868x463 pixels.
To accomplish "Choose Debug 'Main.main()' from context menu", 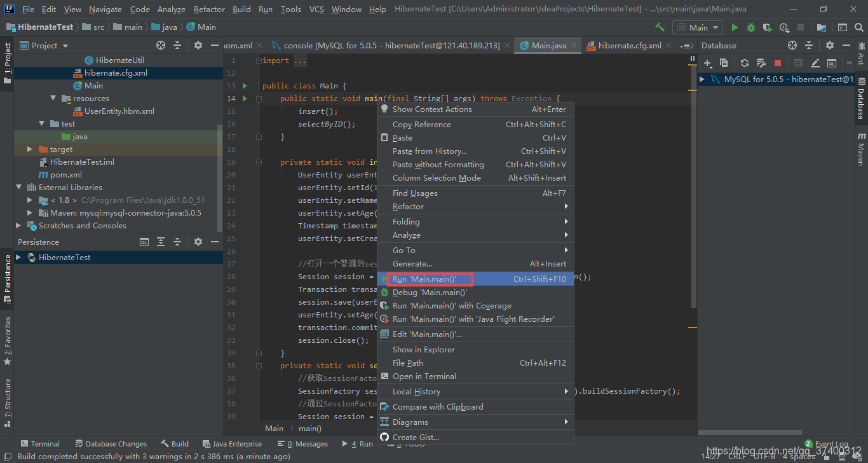I will (x=475, y=293).
